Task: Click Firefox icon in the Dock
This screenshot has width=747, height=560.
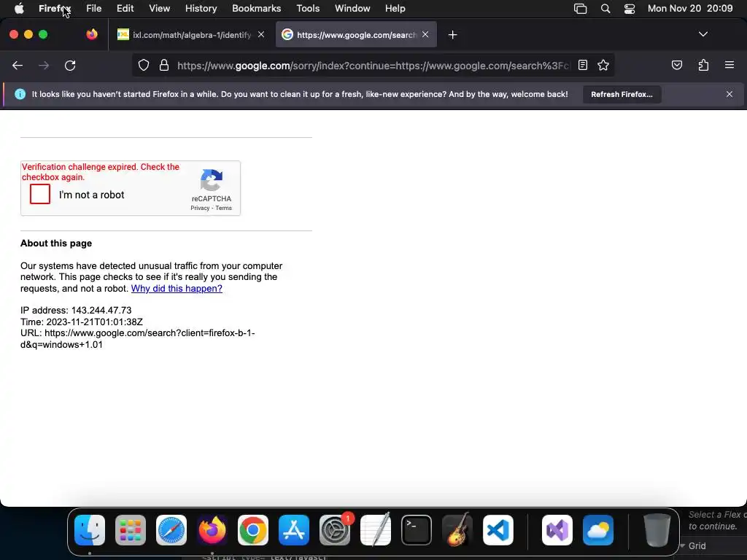Action: 212,530
